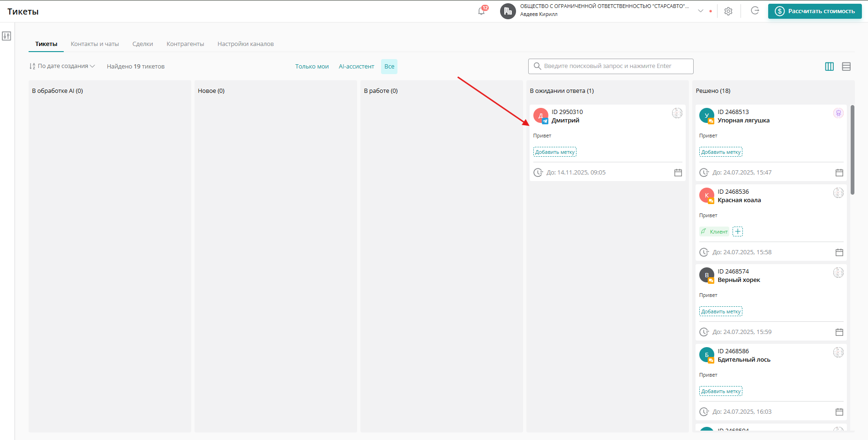
Task: Click Дмитрий's avatar on ticket 2950310
Action: tap(541, 115)
